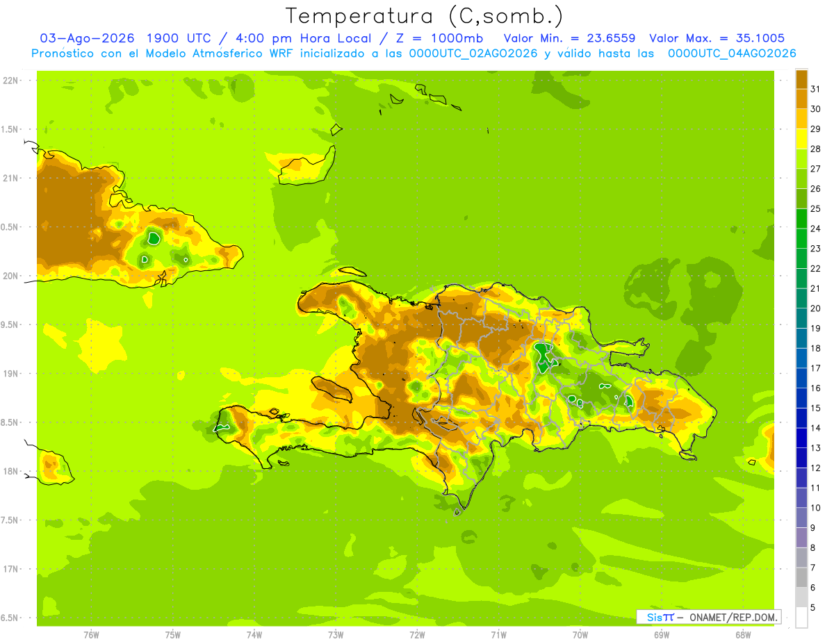Click the legend swatch between 29 and 30
The width and height of the screenshot is (834, 644).
click(801, 119)
